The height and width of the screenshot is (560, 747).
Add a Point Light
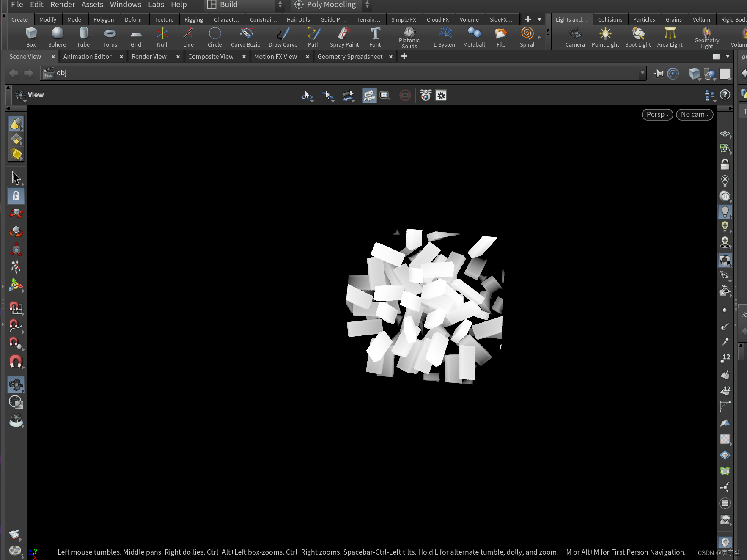coord(605,37)
